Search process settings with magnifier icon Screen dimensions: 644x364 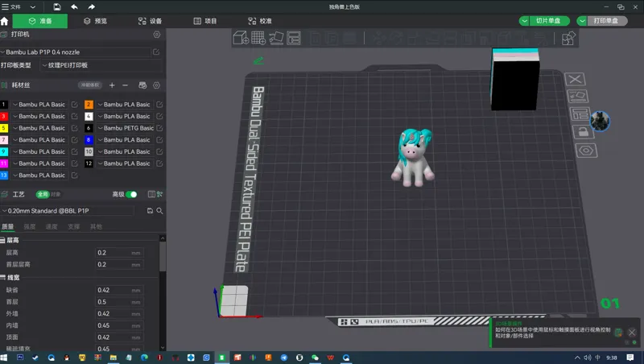tap(159, 211)
